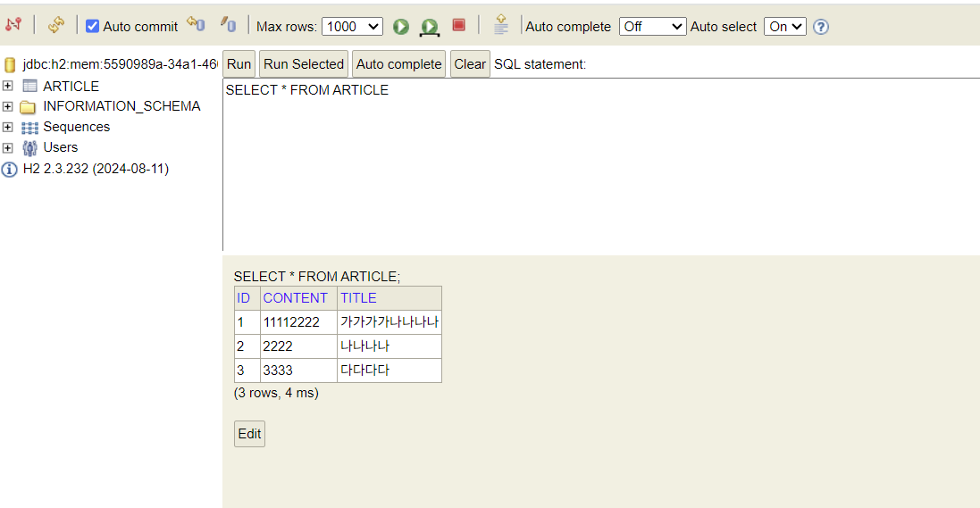Click the red Cancel statement icon
This screenshot has height=508, width=980.
point(459,25)
